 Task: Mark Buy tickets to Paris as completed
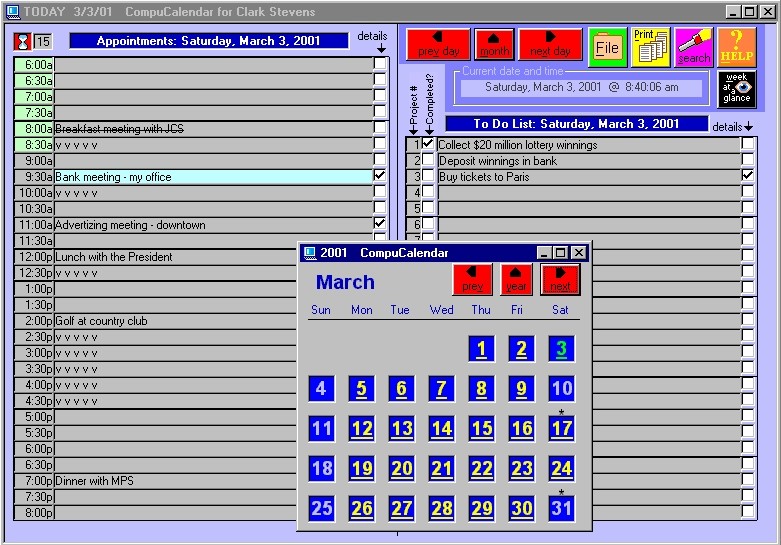pos(428,176)
